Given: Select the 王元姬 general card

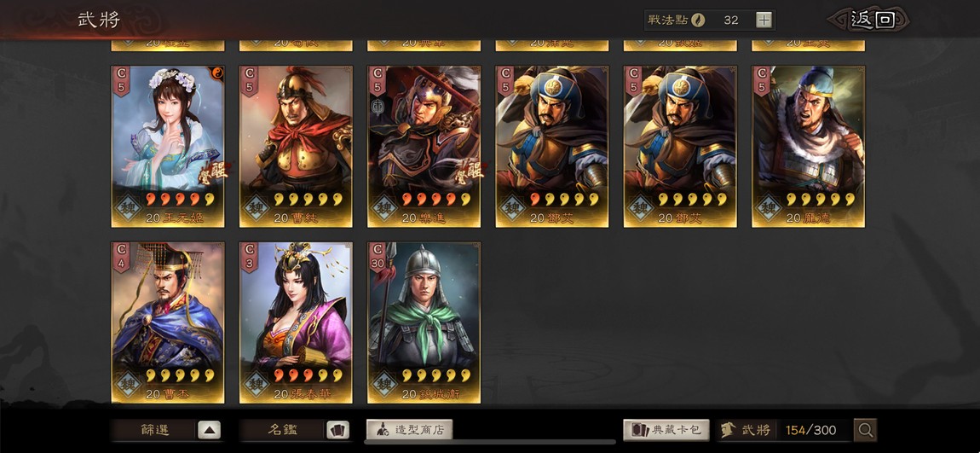Looking at the screenshot, I should pyautogui.click(x=168, y=147).
